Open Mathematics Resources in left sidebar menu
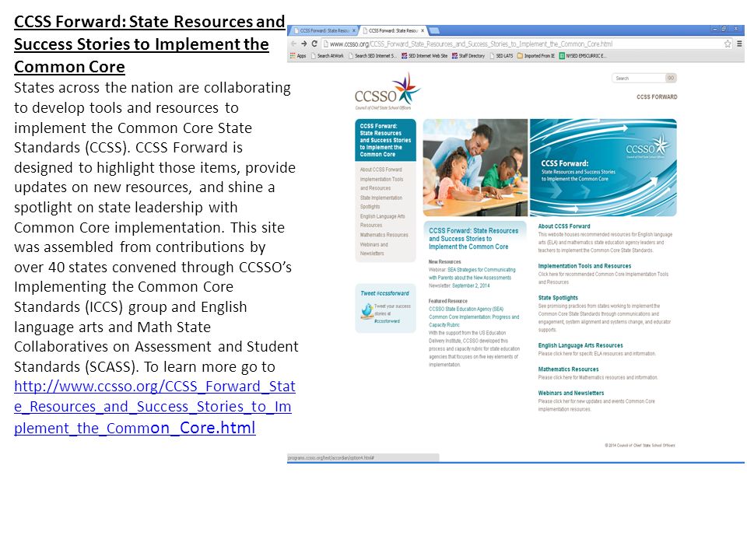The width and height of the screenshot is (747, 560). 384,235
